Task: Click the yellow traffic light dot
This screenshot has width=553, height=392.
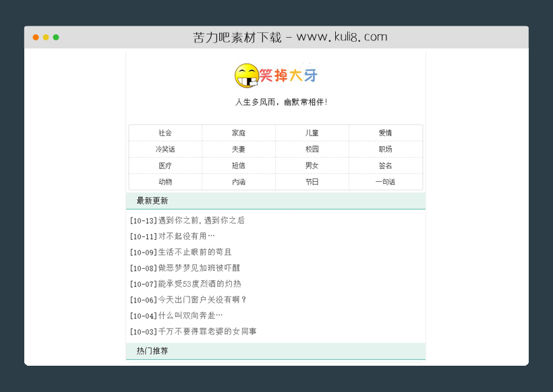Action: coord(47,37)
